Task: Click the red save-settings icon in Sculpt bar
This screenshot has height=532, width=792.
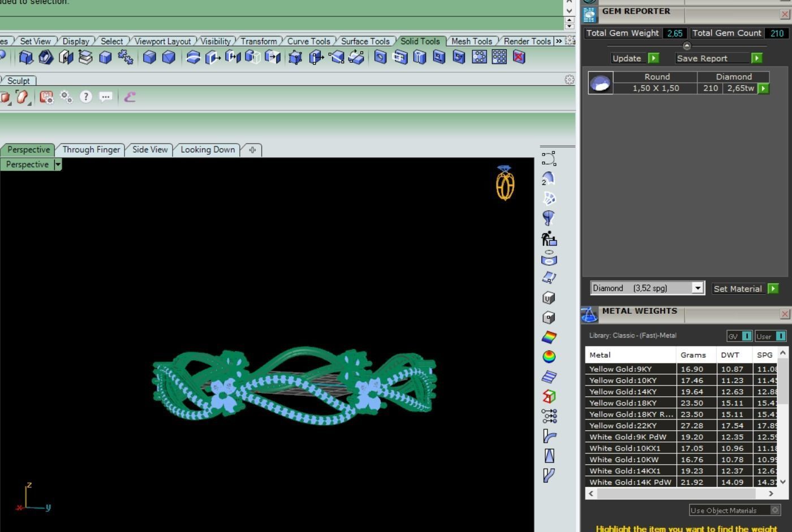Action: pyautogui.click(x=46, y=97)
